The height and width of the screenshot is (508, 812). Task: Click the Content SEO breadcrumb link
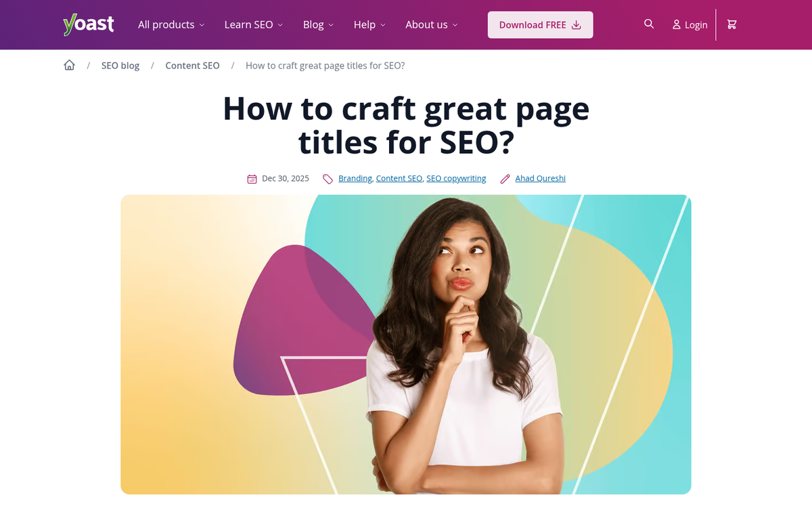[192, 65]
